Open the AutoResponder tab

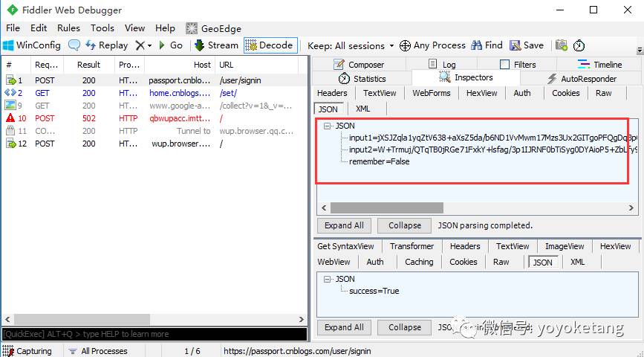pyautogui.click(x=582, y=79)
